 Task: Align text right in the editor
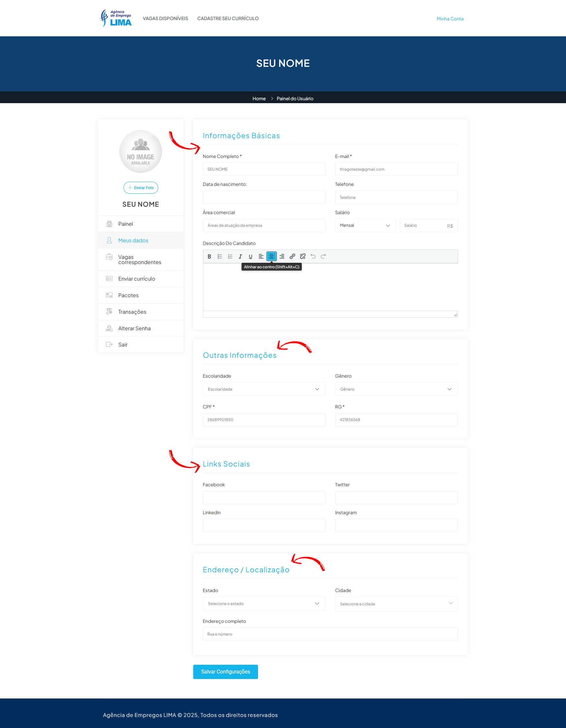pos(282,256)
